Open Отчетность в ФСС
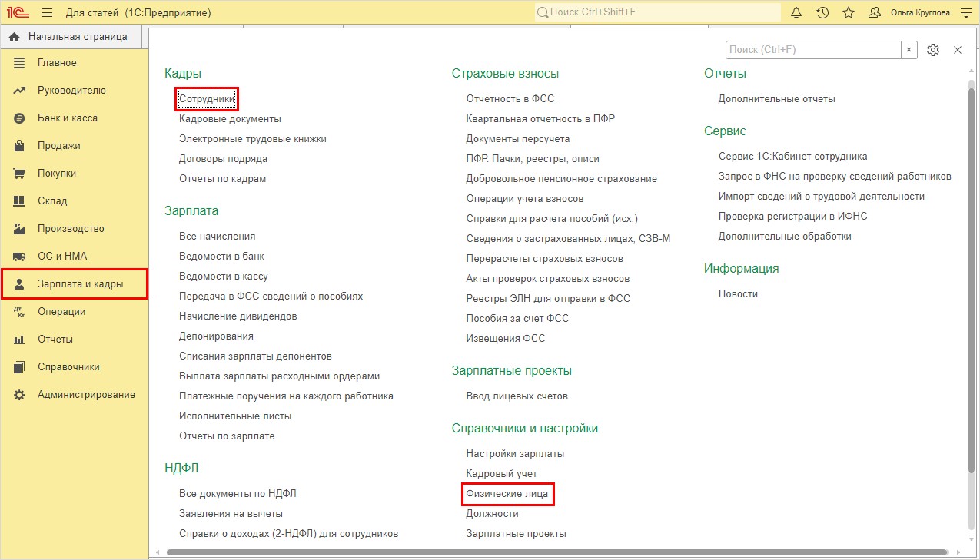 point(510,99)
